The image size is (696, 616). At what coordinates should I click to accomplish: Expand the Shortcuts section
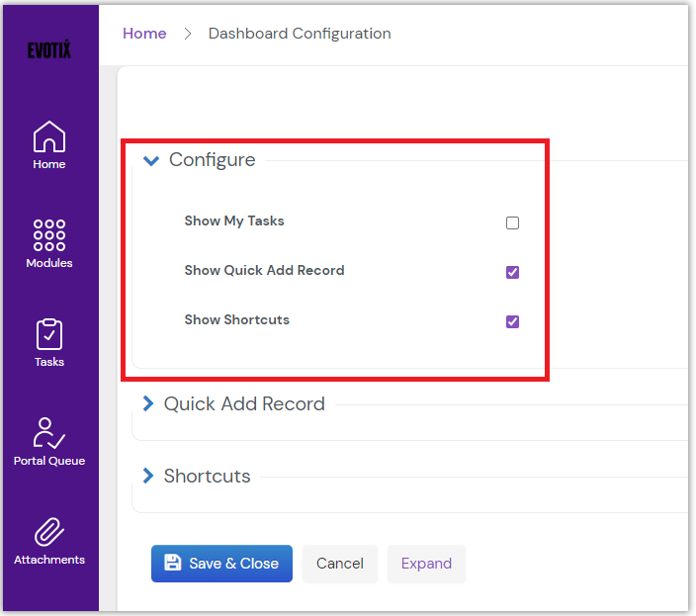[x=148, y=476]
